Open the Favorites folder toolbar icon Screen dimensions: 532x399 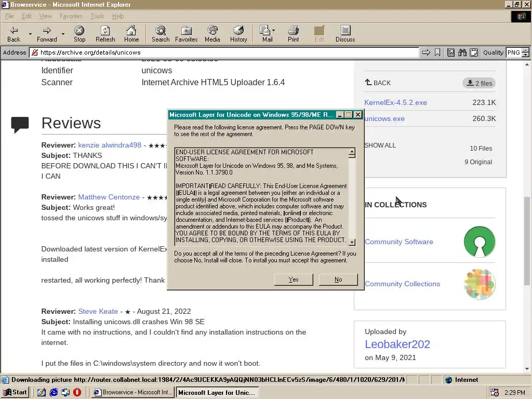(187, 34)
